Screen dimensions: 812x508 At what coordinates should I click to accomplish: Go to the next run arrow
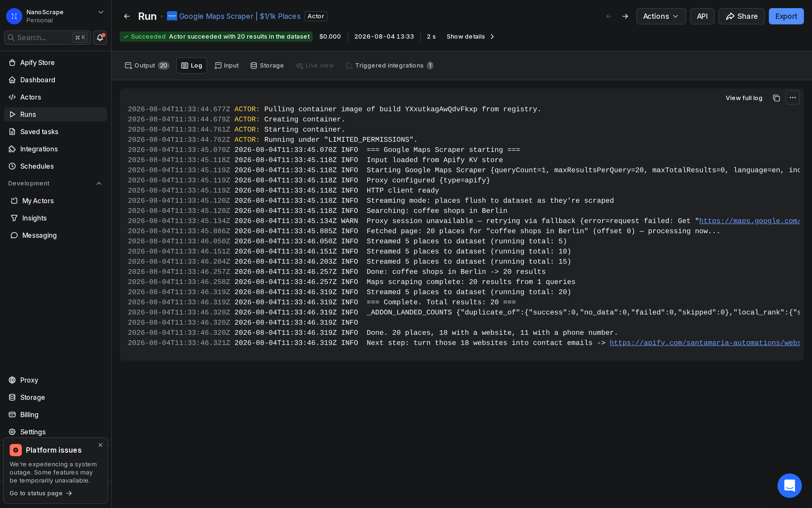tap(625, 16)
